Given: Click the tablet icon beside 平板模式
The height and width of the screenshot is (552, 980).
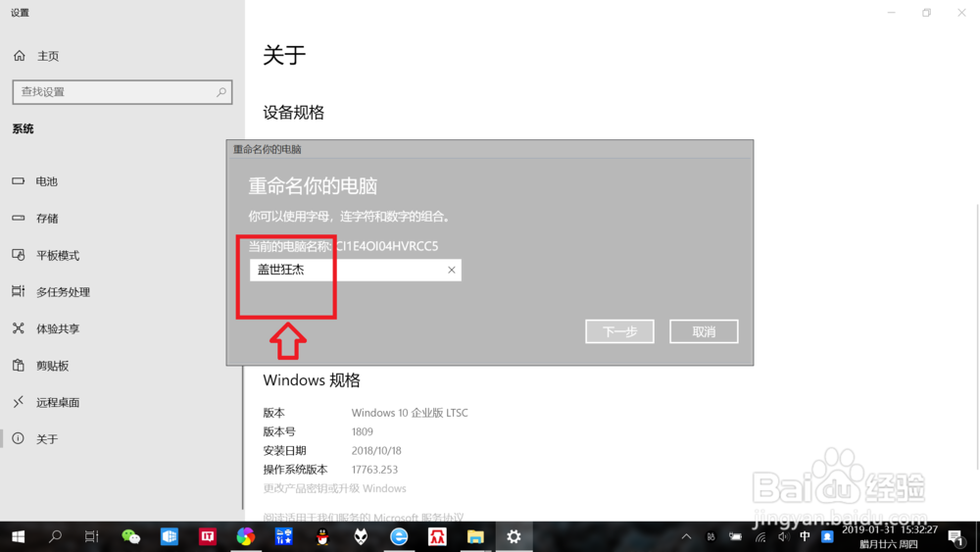Looking at the screenshot, I should pyautogui.click(x=18, y=255).
